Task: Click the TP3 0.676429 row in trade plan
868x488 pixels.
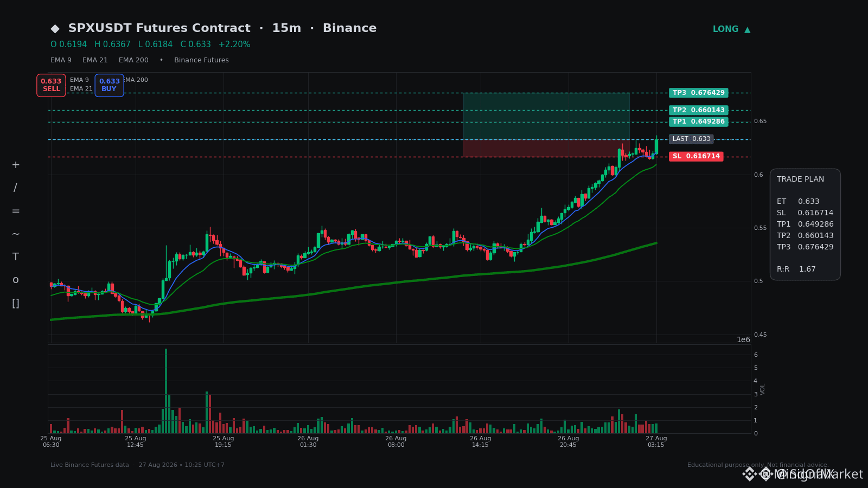Action: 805,247
